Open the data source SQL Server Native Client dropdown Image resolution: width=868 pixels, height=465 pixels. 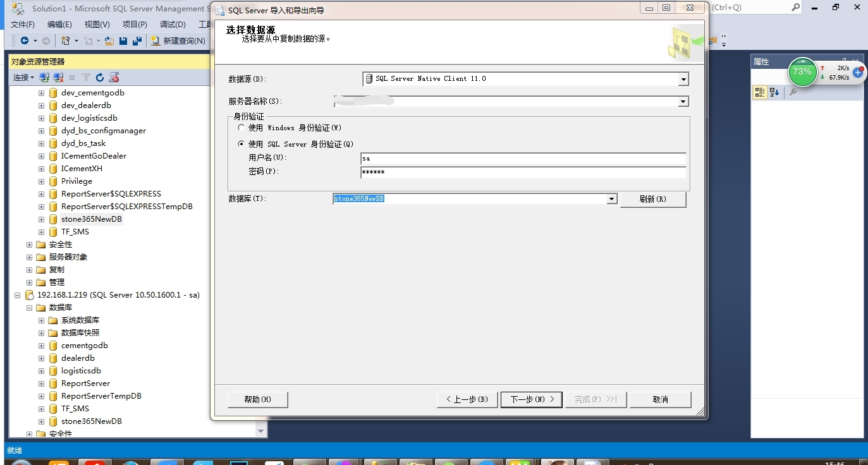tap(683, 79)
